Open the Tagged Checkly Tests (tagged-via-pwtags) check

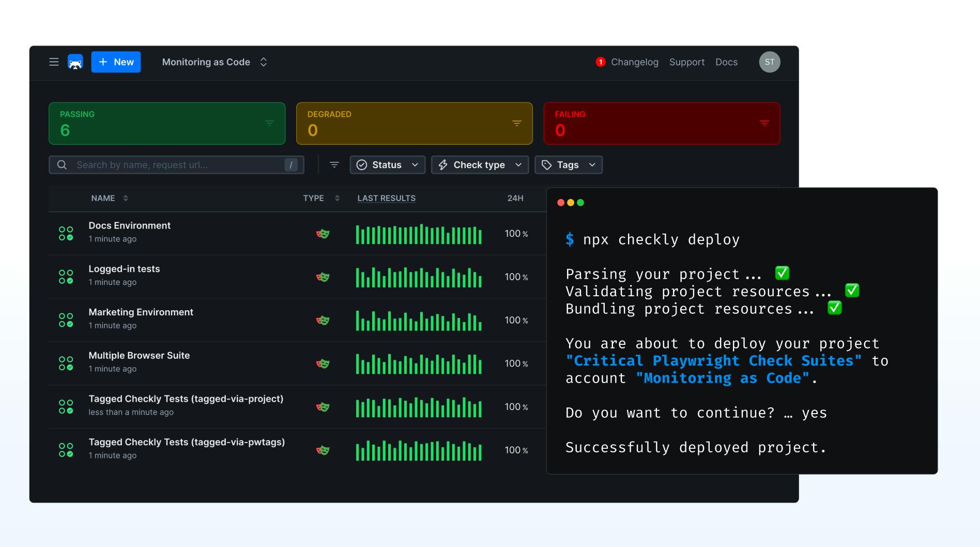[x=187, y=442]
